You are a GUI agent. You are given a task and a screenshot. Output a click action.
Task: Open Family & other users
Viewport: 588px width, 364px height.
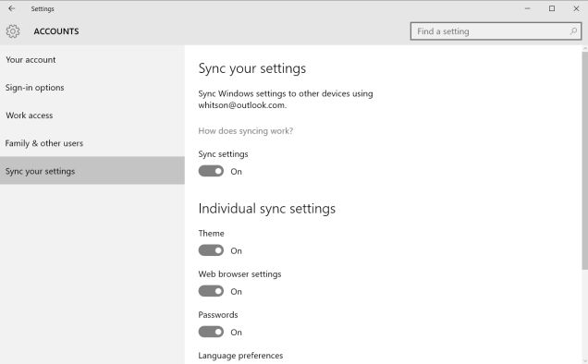point(92,143)
